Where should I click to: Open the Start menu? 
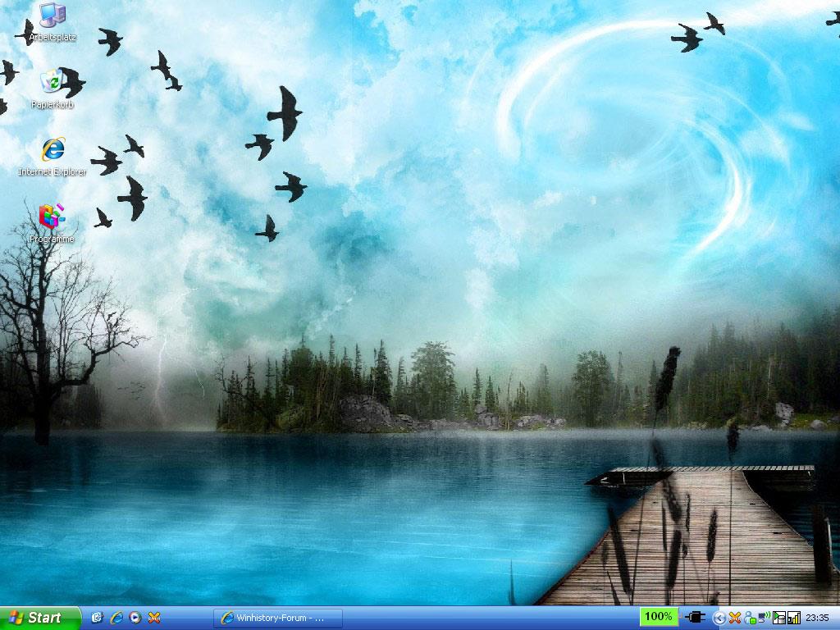39,618
